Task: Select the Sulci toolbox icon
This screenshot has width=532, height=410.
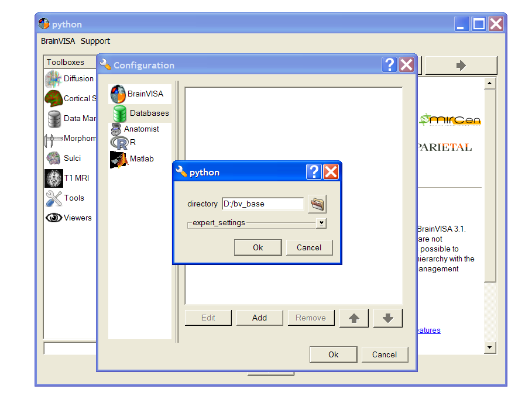Action: pyautogui.click(x=53, y=158)
